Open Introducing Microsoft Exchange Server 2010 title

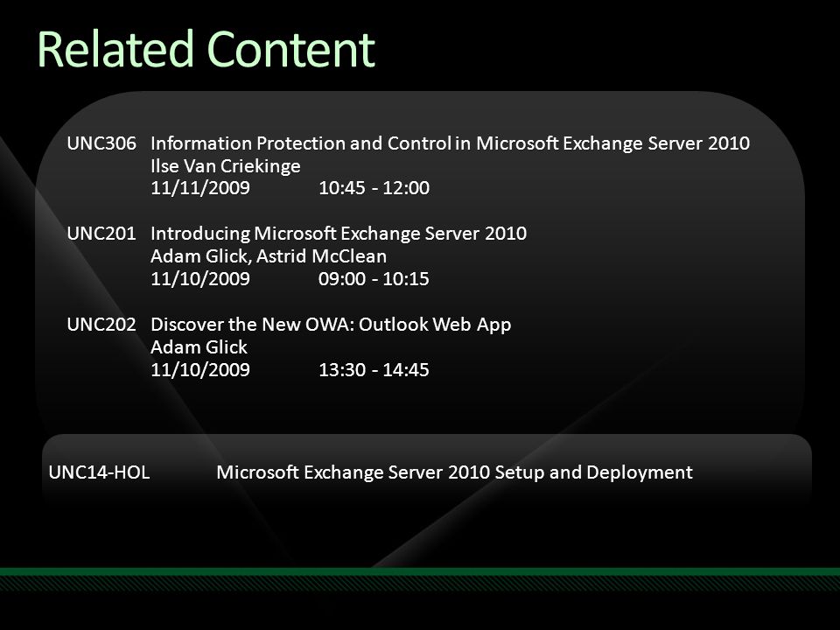pos(339,234)
